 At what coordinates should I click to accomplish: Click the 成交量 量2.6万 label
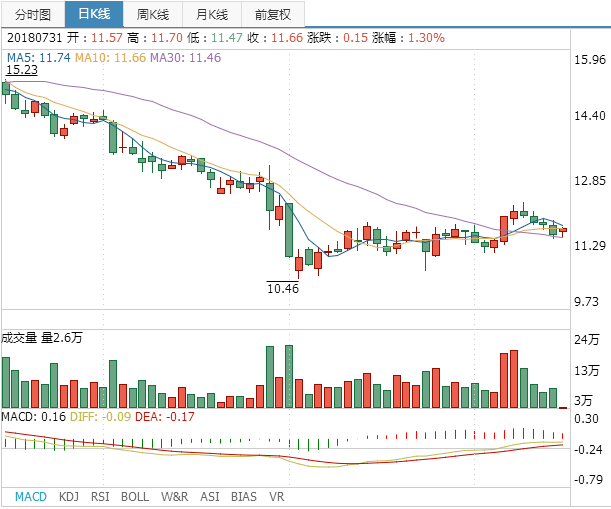point(42,338)
